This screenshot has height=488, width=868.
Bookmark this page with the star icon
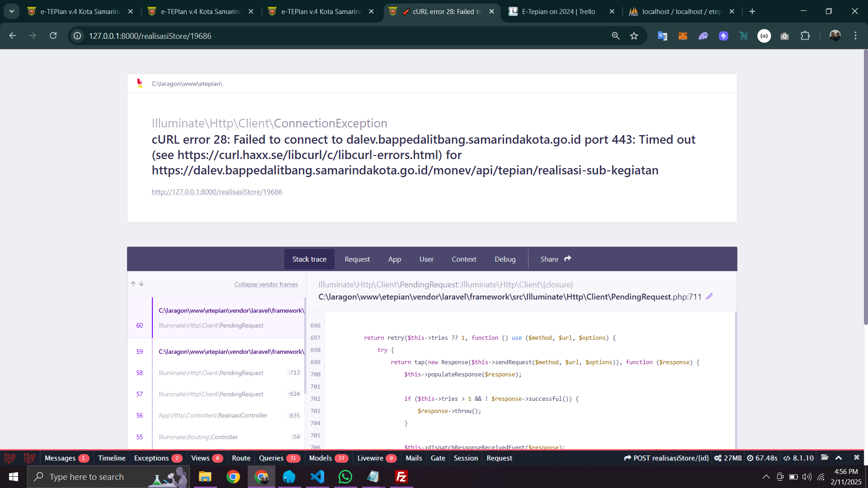click(634, 36)
